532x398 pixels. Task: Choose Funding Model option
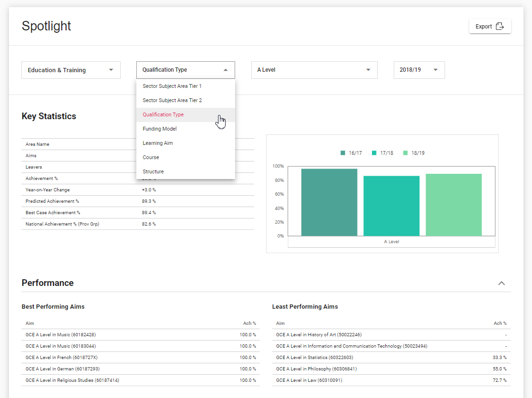point(186,129)
